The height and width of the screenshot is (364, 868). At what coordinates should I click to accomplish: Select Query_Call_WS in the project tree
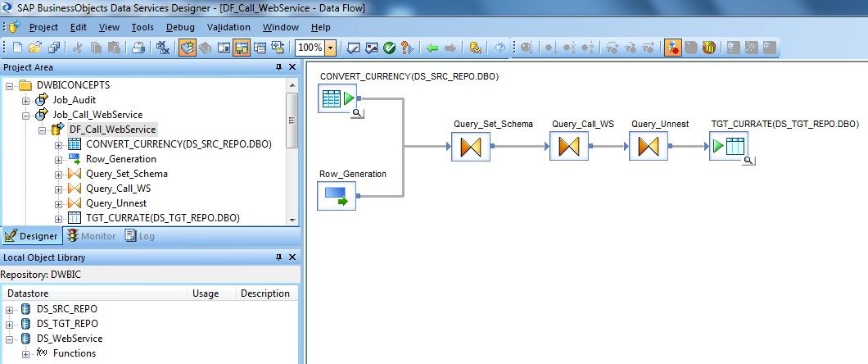[119, 189]
